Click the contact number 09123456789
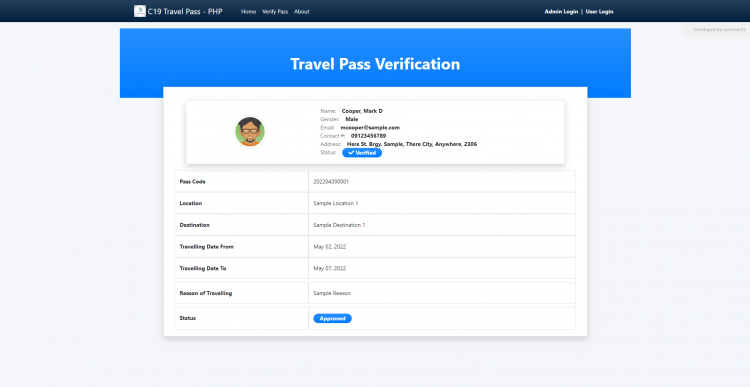Viewport: 750px width, 387px height. point(368,136)
